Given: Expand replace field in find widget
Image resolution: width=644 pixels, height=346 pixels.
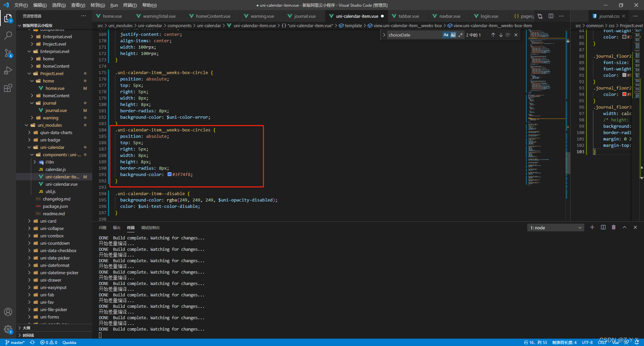Looking at the screenshot, I should point(384,35).
